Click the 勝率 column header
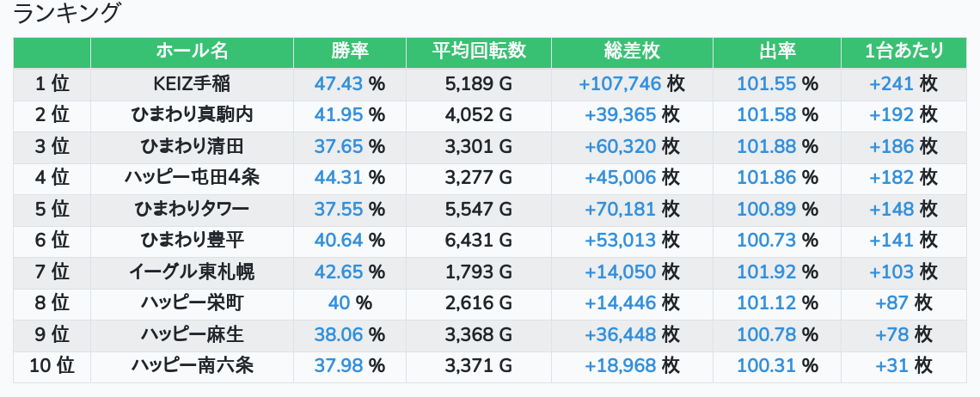This screenshot has width=980, height=397. 350,52
